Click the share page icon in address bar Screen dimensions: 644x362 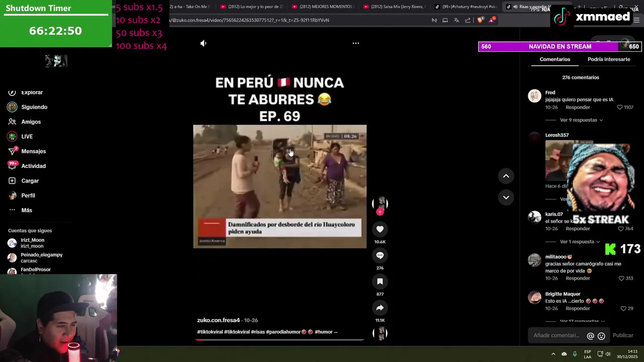[468, 20]
